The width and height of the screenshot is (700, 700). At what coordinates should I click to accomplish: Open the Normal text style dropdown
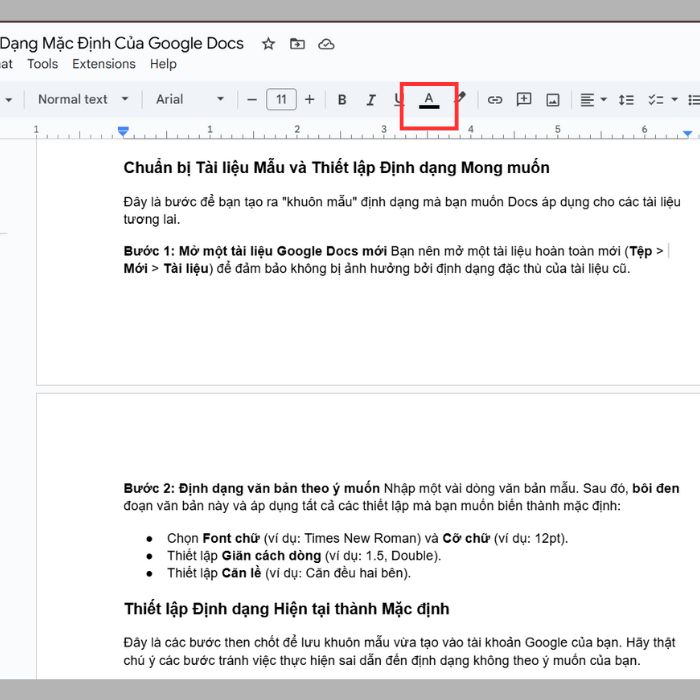[83, 99]
